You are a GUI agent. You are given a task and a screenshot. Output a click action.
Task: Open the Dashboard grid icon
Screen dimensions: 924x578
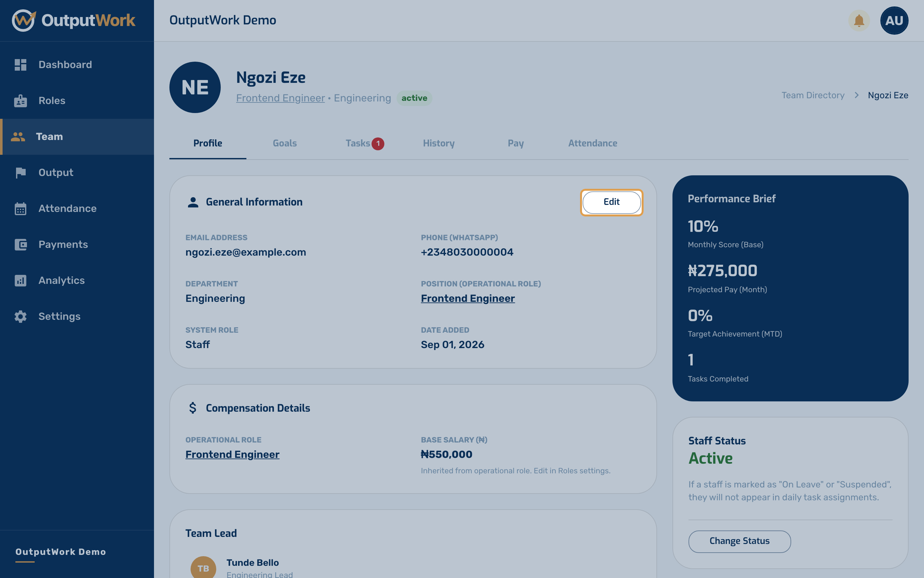(21, 65)
